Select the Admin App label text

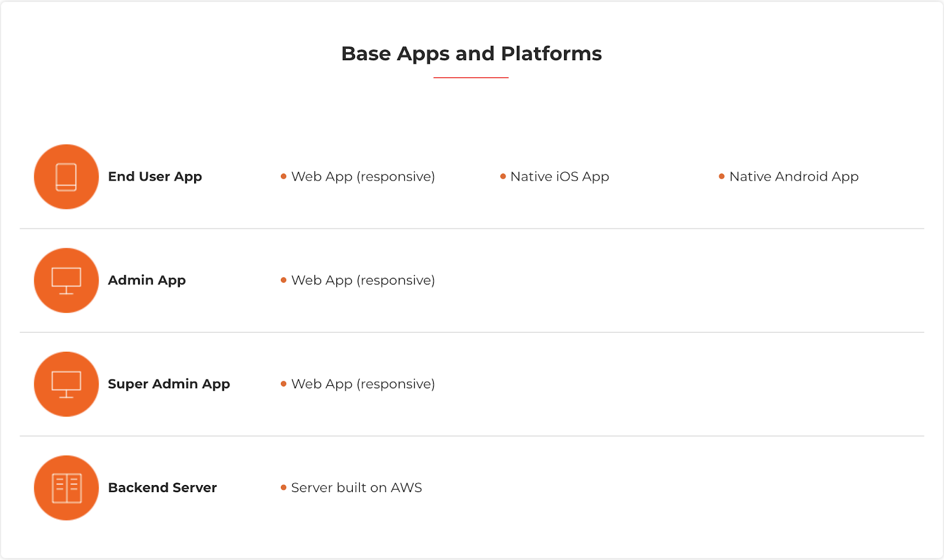coord(146,280)
